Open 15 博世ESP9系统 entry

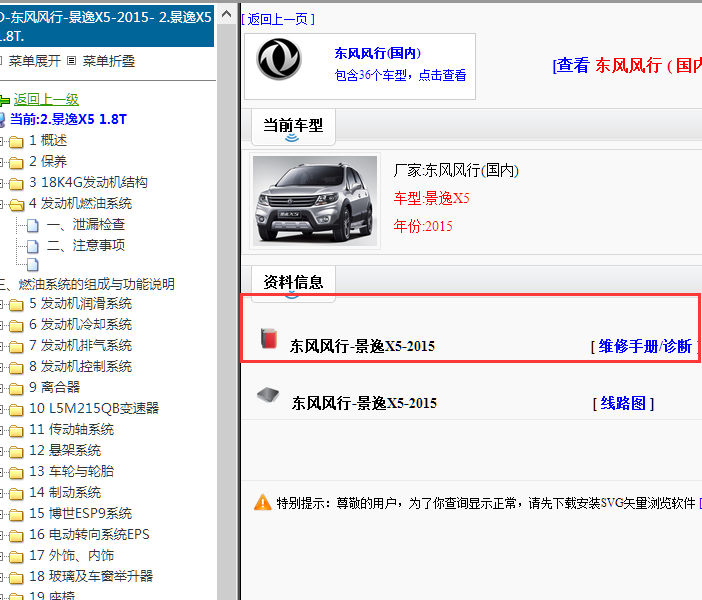click(81, 513)
